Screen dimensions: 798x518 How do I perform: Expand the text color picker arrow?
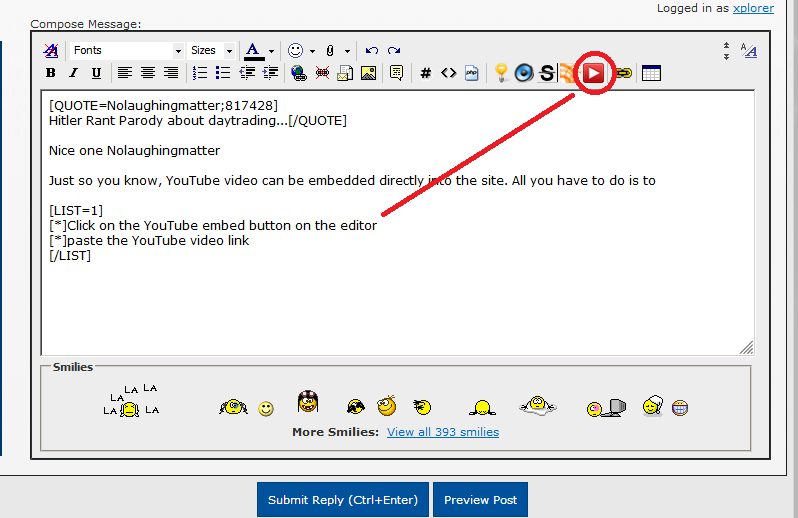(x=271, y=51)
